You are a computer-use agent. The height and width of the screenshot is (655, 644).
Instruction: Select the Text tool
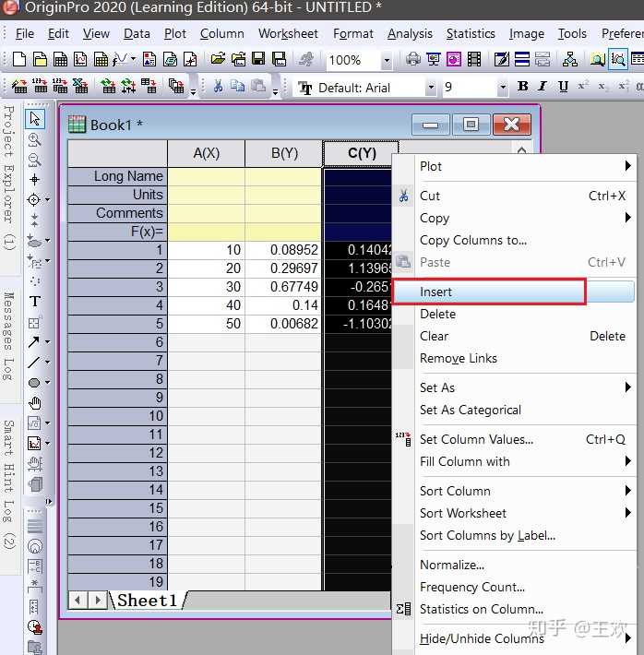(35, 302)
